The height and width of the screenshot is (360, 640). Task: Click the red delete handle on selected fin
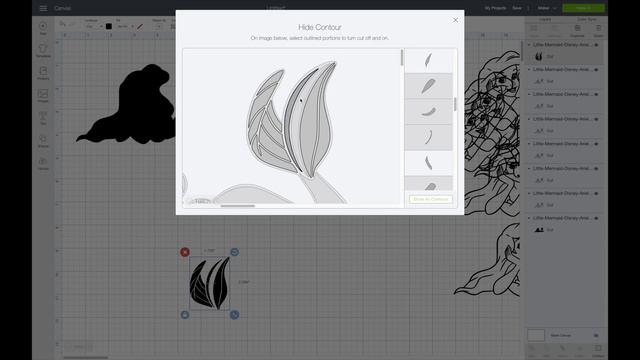tap(185, 252)
